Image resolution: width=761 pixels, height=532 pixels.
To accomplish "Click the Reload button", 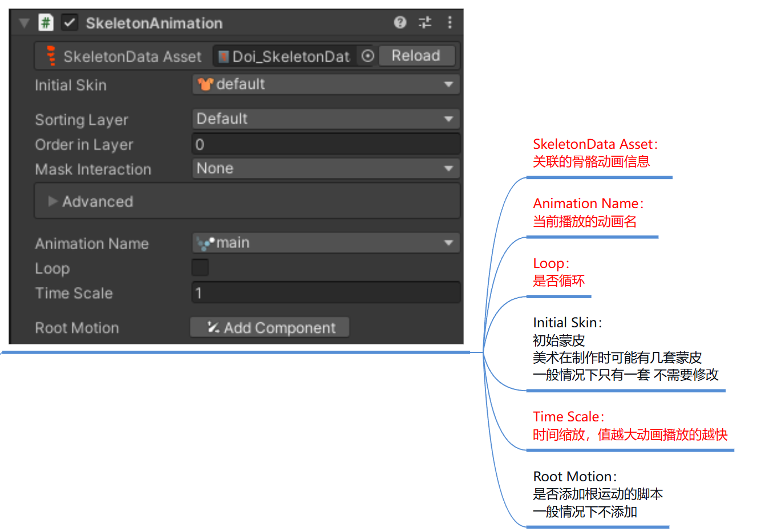I will click(416, 56).
